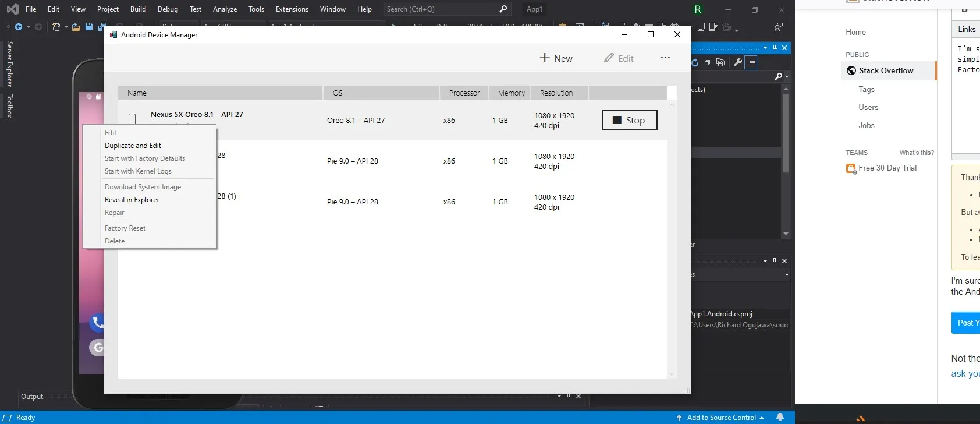Click the Free 30 Day Trial link
Screen dimensions: 980x424
coord(887,168)
